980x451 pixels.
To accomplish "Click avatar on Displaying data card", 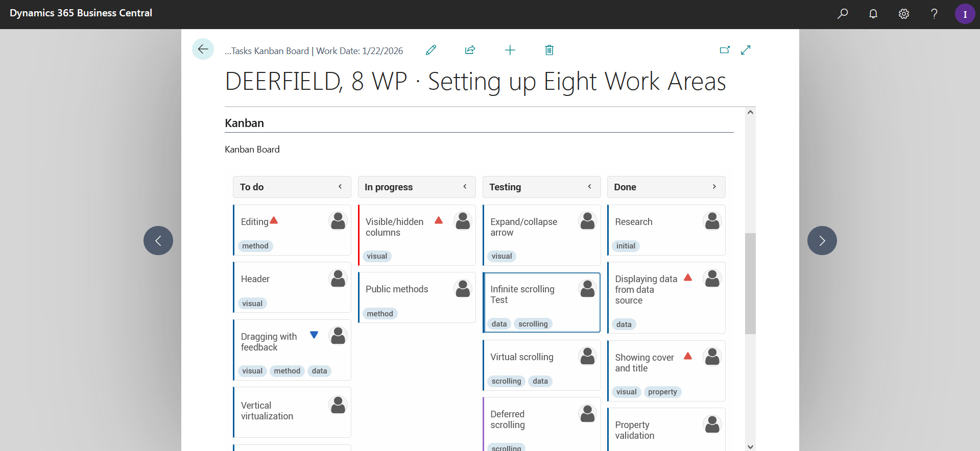I will (712, 279).
